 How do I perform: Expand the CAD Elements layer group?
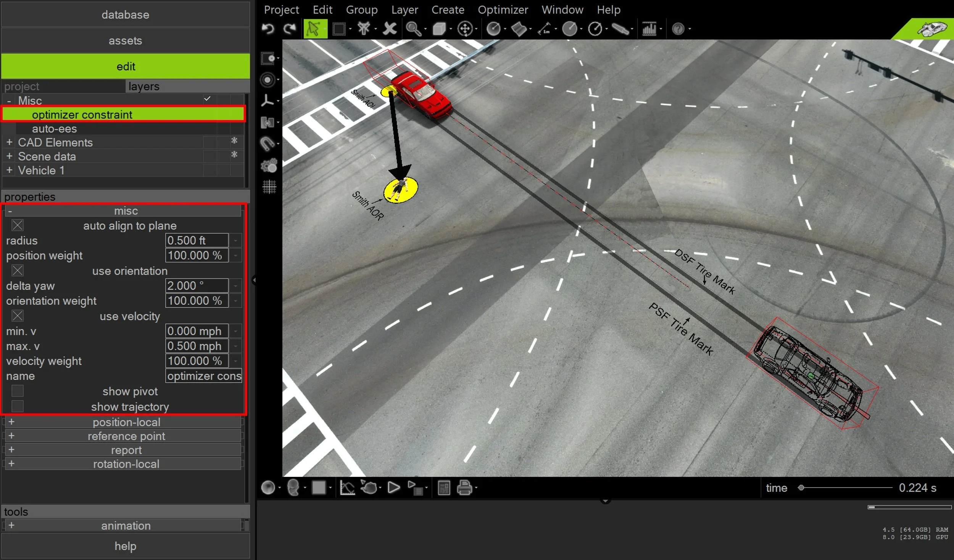10,142
